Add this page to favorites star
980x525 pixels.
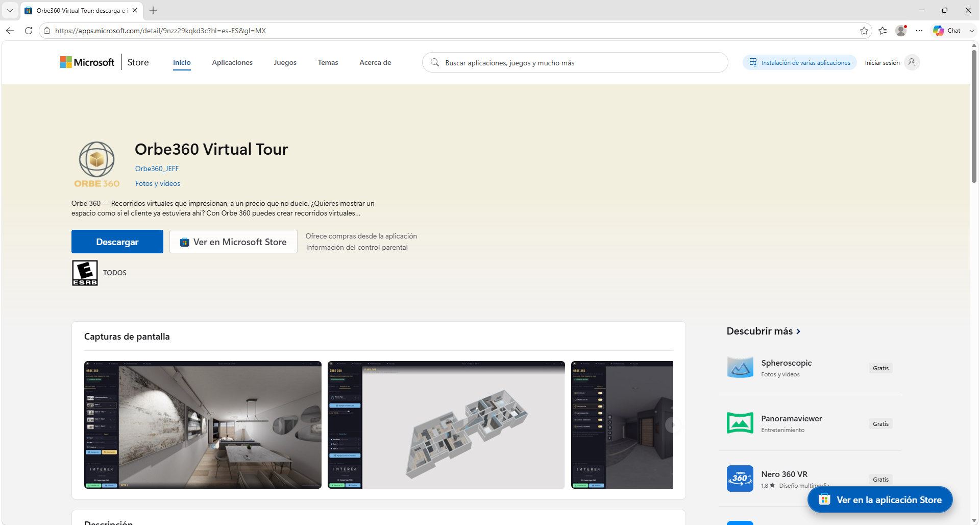pos(864,31)
